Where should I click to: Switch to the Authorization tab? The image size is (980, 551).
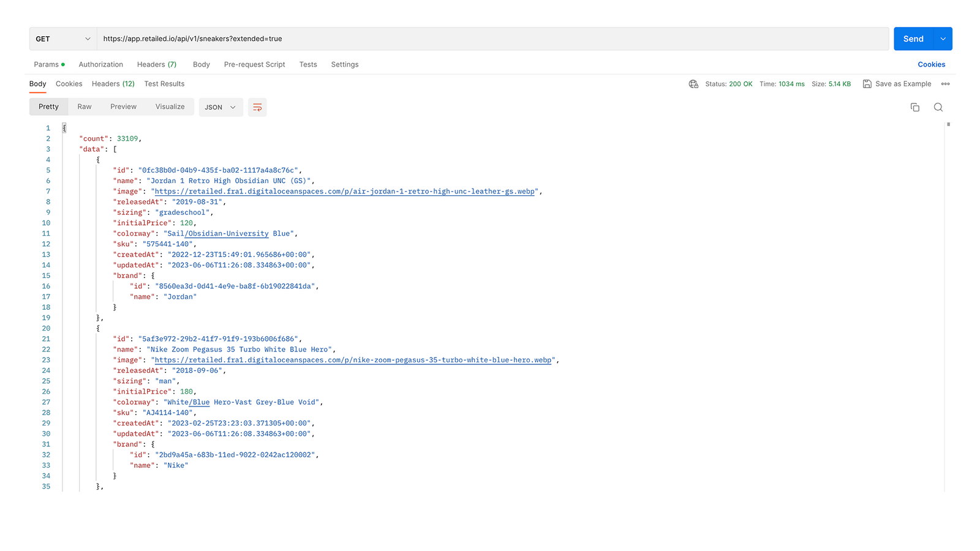click(x=100, y=64)
